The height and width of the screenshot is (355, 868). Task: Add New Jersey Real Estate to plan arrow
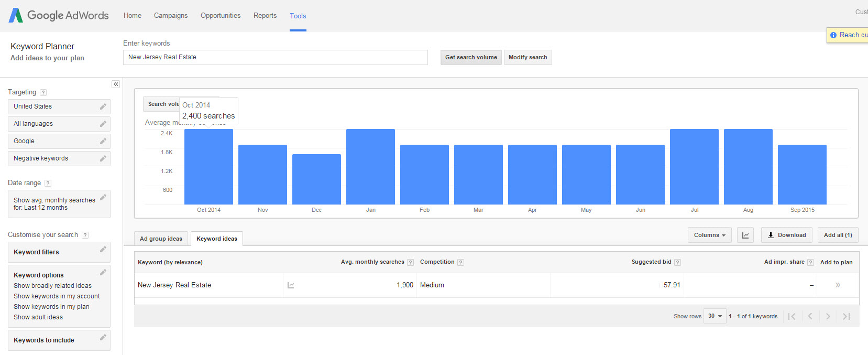click(x=838, y=285)
